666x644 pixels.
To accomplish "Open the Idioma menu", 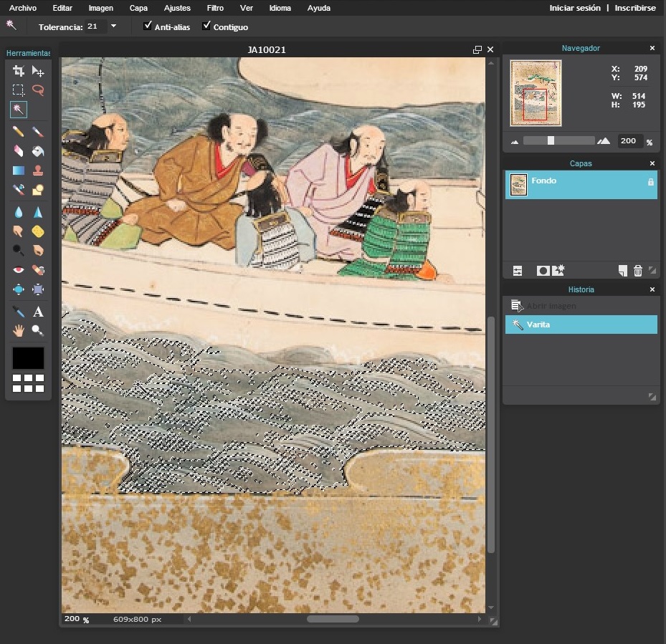I will (x=280, y=8).
